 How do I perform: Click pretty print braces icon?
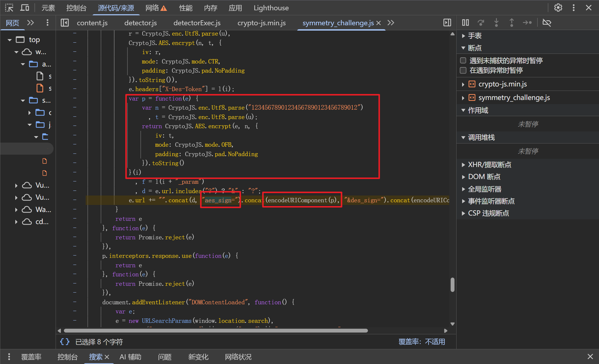pyautogui.click(x=65, y=342)
